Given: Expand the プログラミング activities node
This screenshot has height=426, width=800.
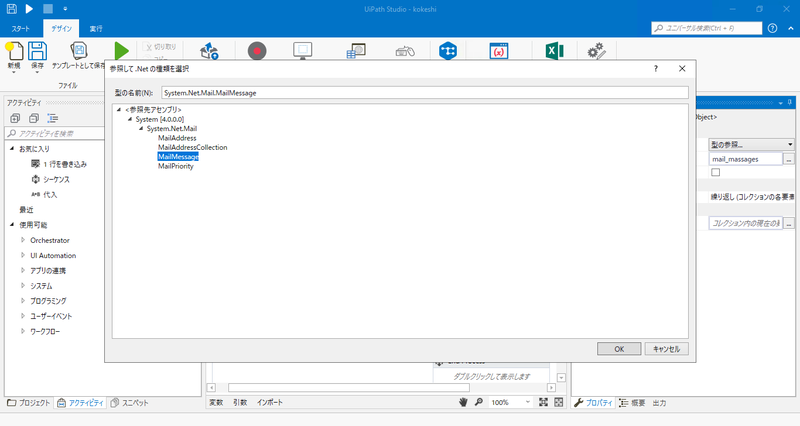Looking at the screenshot, I should click(x=23, y=300).
